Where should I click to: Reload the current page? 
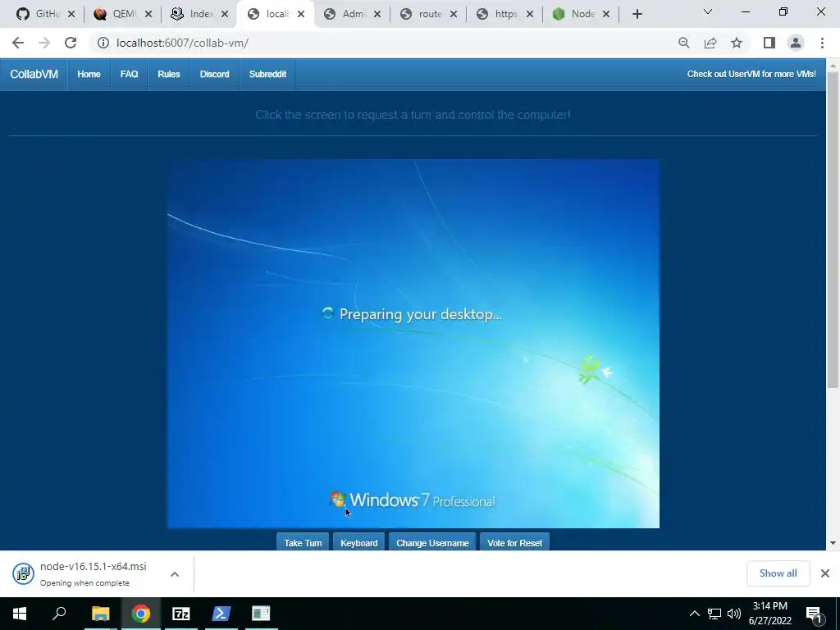coord(71,43)
